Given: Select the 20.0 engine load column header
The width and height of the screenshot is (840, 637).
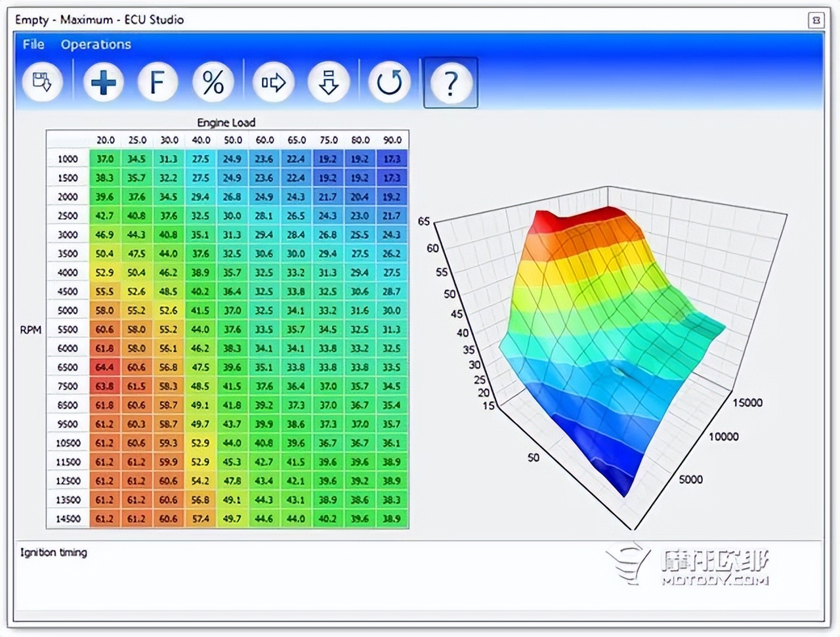Looking at the screenshot, I should pos(105,140).
